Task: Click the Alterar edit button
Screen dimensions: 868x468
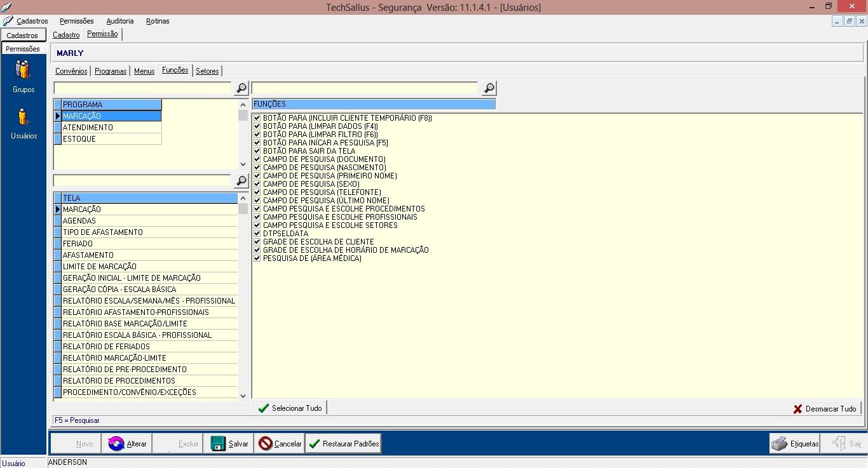Action: (x=127, y=444)
